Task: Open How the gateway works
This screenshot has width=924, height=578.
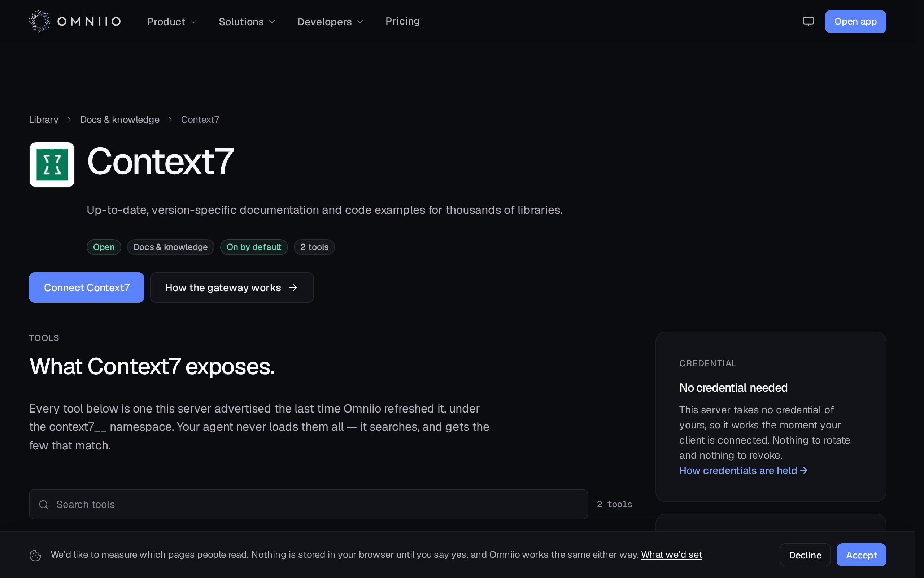Action: (x=232, y=288)
